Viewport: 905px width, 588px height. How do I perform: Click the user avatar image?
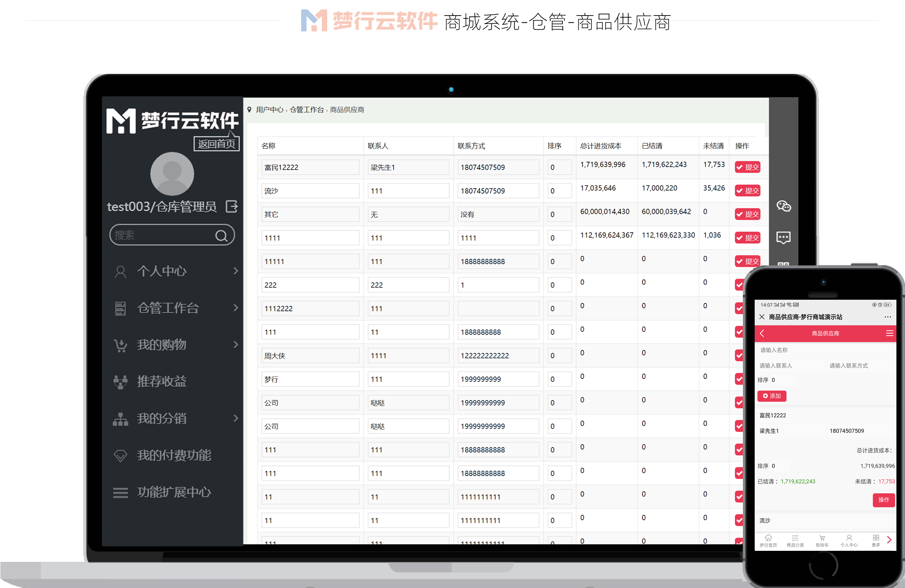click(x=172, y=174)
